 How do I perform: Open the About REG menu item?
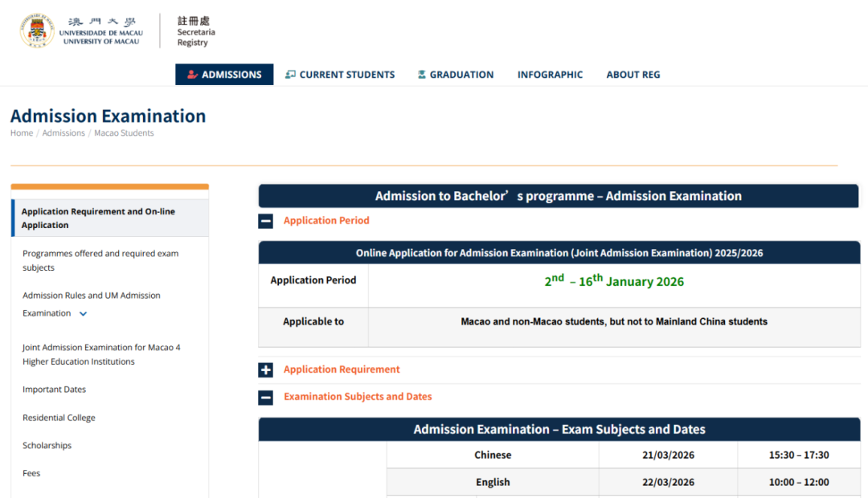click(633, 75)
